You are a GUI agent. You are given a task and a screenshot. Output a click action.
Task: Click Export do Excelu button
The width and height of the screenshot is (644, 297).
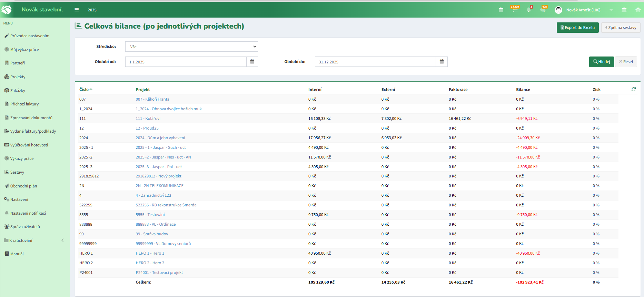point(577,28)
